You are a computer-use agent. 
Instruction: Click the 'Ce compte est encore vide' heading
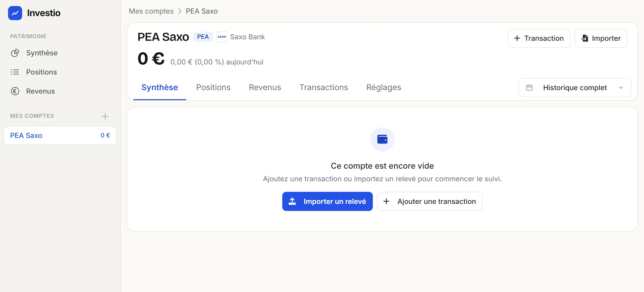point(382,166)
